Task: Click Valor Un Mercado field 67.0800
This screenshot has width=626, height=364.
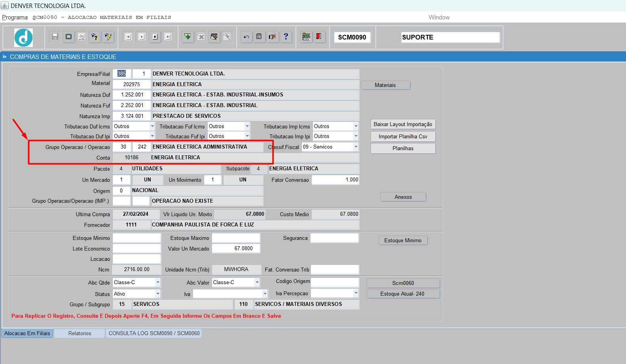Action: [236, 249]
